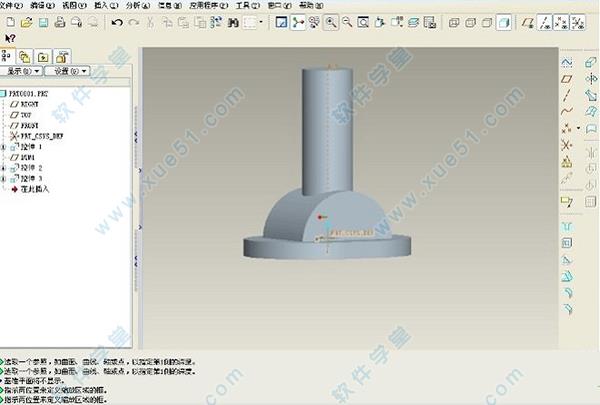Switch to the Folder Browser navigator tab

(x=25, y=57)
